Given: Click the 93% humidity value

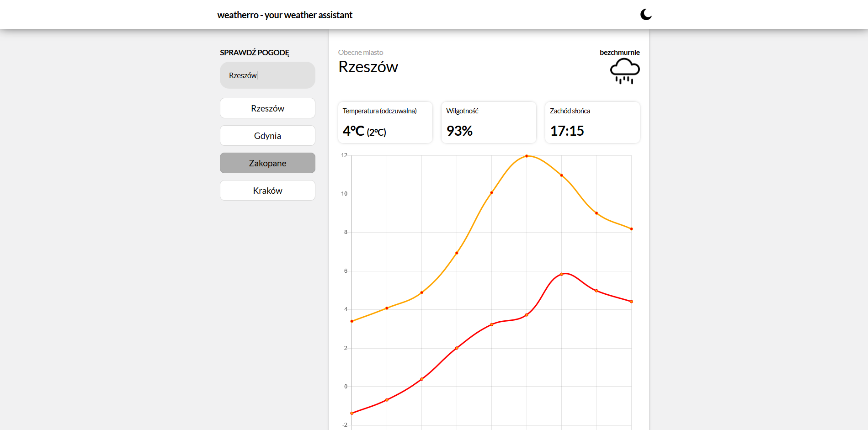Looking at the screenshot, I should [x=459, y=131].
